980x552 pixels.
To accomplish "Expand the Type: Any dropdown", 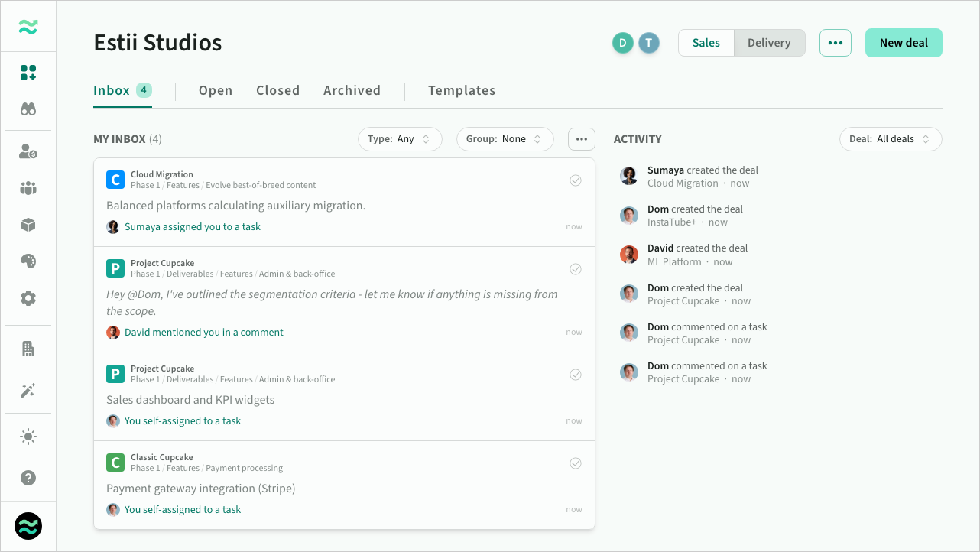I will 400,139.
